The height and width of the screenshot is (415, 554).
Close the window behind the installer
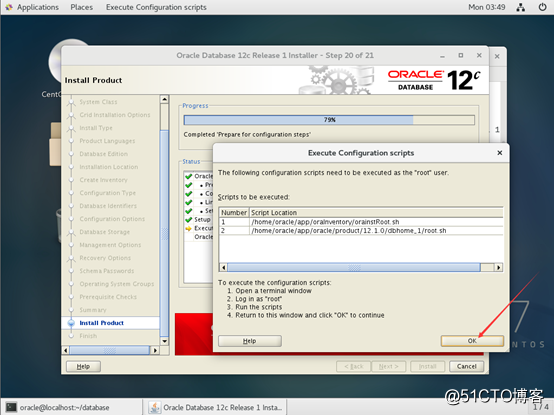click(x=497, y=56)
